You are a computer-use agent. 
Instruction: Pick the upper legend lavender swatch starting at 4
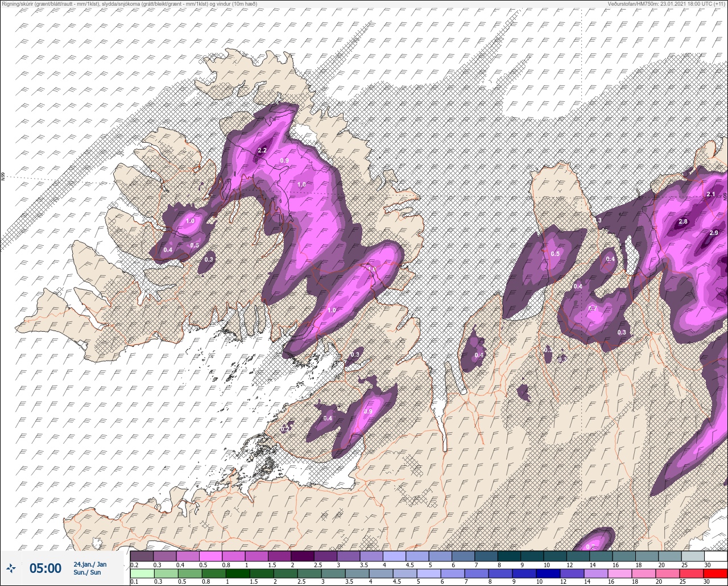tap(394, 556)
